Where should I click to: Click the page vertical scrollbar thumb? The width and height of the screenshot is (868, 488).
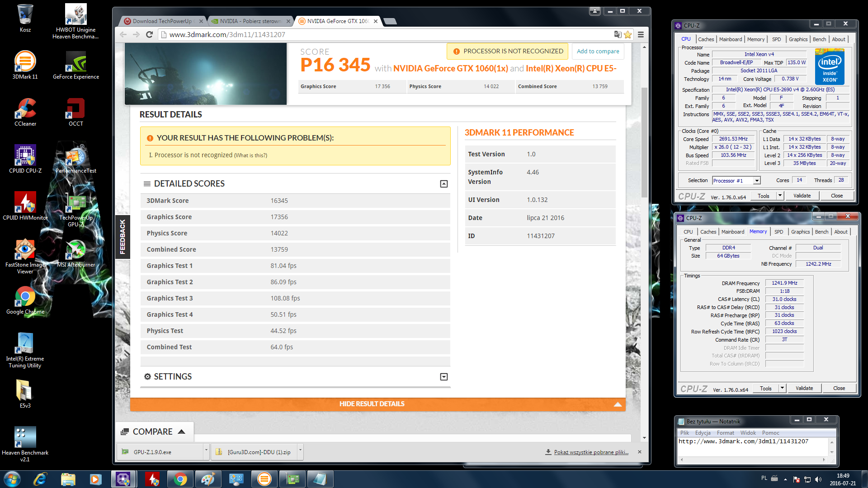pos(644,142)
